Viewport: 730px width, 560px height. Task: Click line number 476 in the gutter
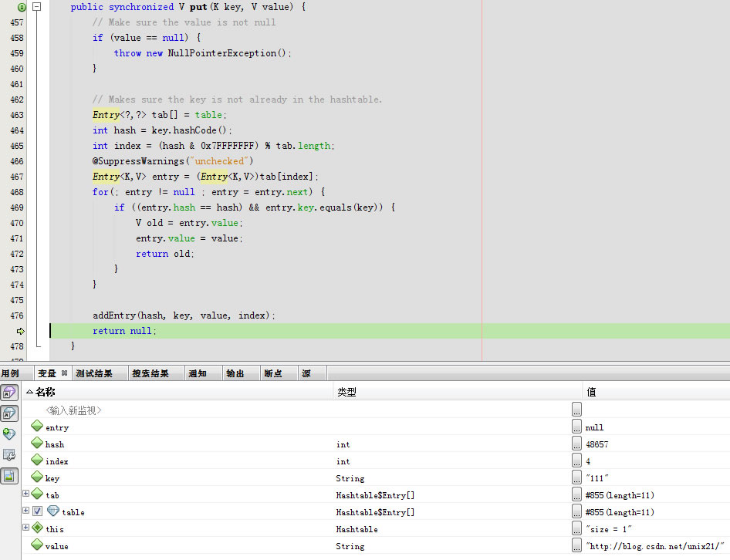tap(17, 315)
